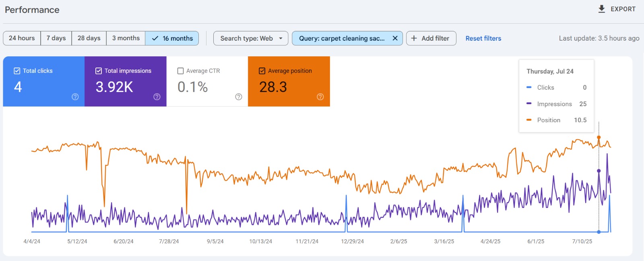Uncheck the Total clicks checkbox
This screenshot has height=261, width=644.
coord(17,71)
